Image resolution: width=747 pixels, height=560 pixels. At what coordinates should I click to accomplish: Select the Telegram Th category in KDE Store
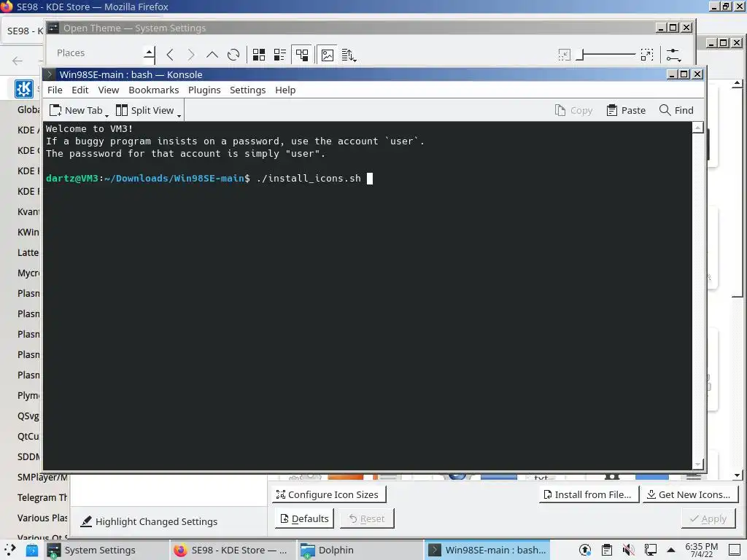[x=42, y=497]
